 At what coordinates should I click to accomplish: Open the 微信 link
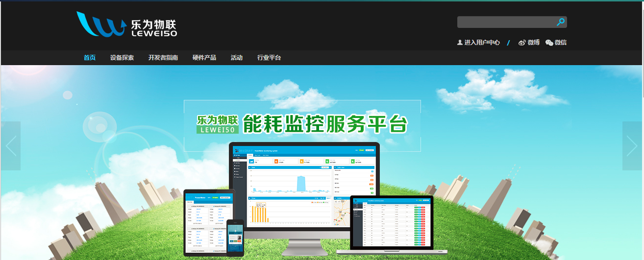561,43
